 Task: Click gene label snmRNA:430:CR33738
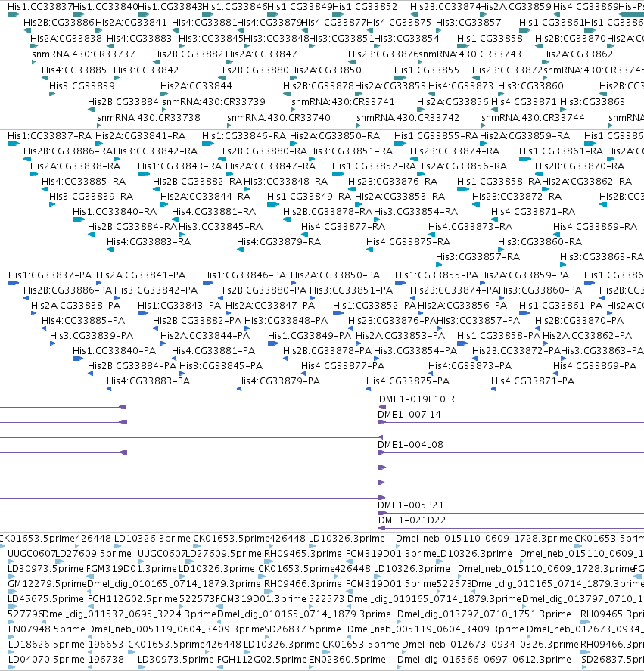point(148,118)
